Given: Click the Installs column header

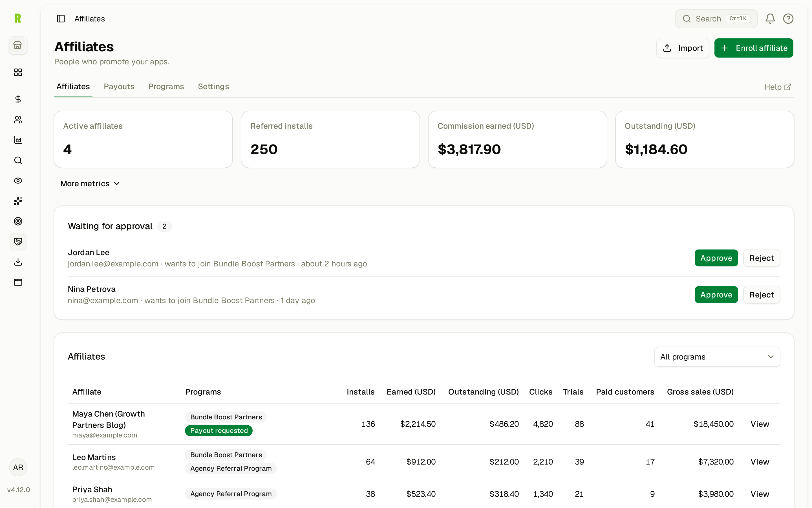Looking at the screenshot, I should 360,392.
